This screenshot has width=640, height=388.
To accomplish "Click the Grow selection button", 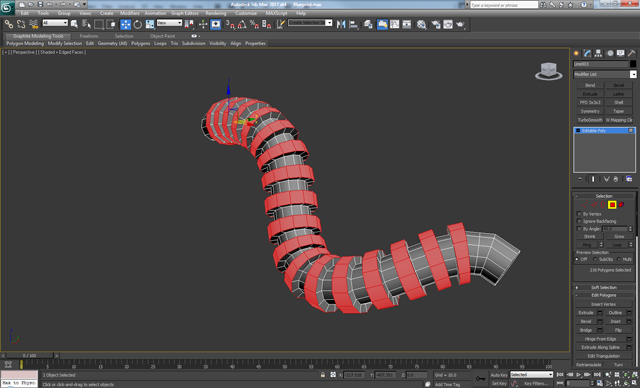I will (x=619, y=236).
